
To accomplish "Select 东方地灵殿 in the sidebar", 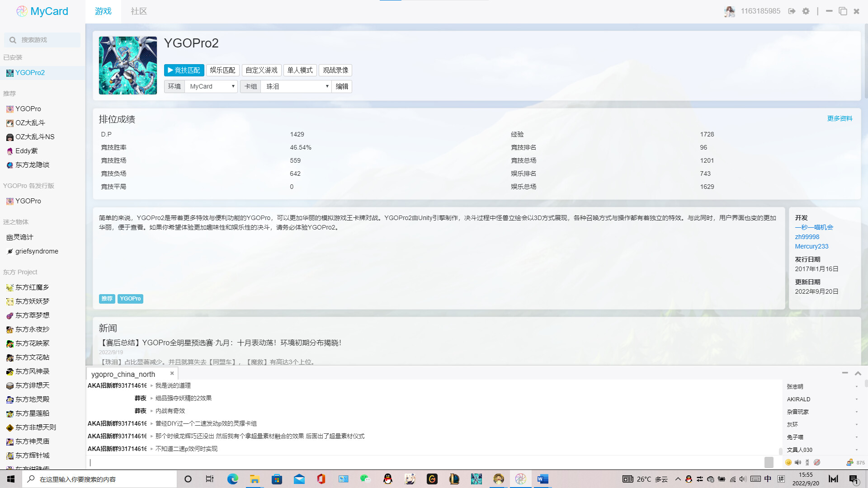I will pos(42,399).
